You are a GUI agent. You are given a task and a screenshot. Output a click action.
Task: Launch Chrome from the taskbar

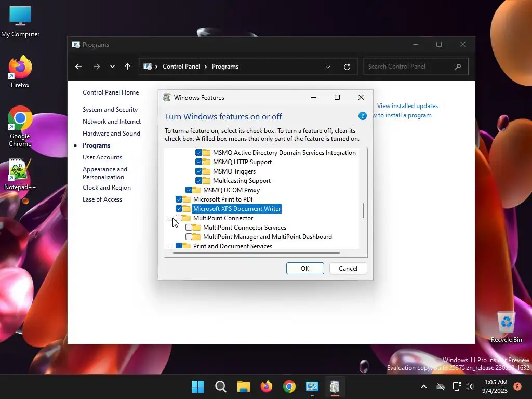click(x=289, y=387)
